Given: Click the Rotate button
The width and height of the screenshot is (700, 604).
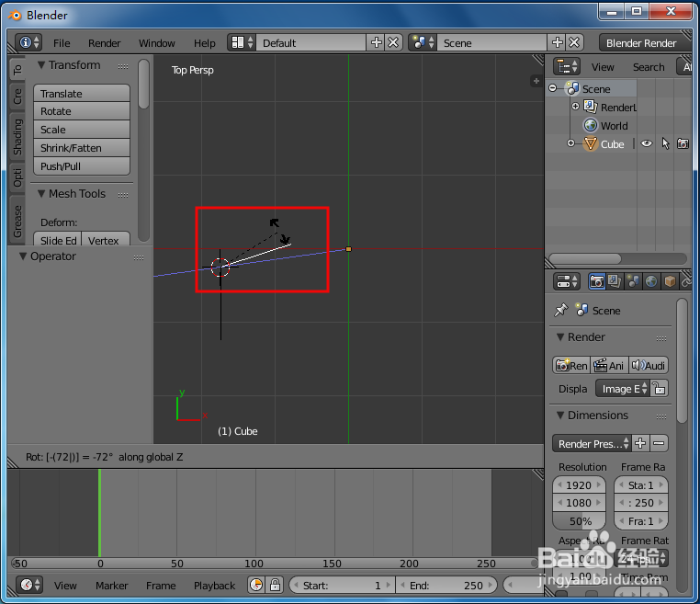Looking at the screenshot, I should pyautogui.click(x=82, y=111).
